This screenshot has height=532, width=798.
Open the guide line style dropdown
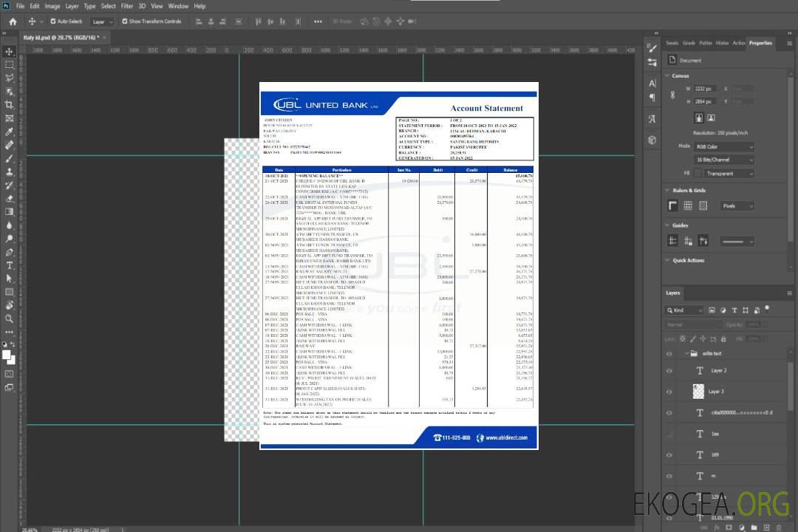click(737, 242)
